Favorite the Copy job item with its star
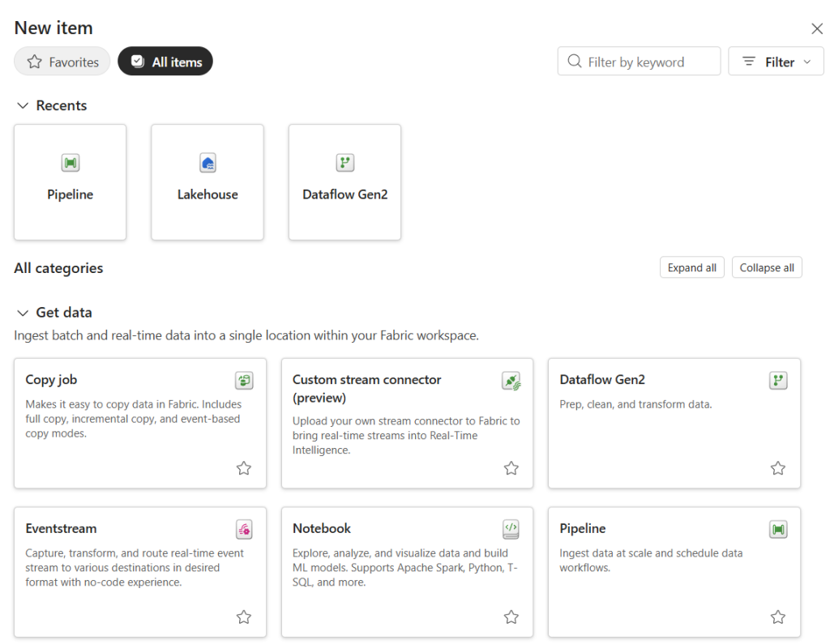The height and width of the screenshot is (644, 830). pyautogui.click(x=244, y=468)
